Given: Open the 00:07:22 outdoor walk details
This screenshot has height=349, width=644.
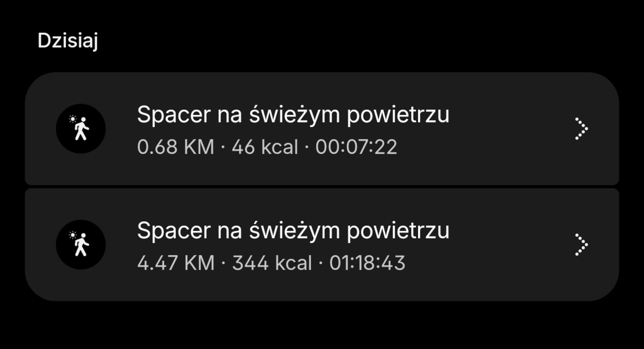Looking at the screenshot, I should [x=322, y=129].
